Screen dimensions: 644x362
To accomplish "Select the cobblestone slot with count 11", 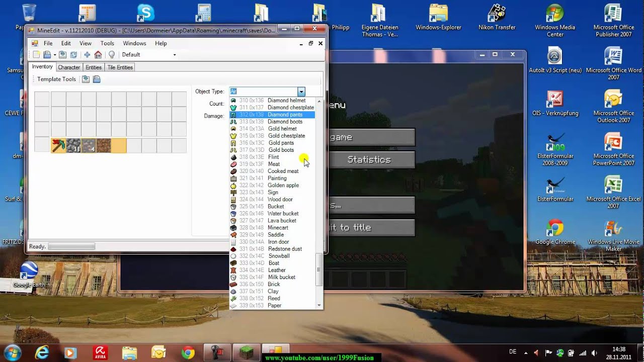I will (x=73, y=145).
